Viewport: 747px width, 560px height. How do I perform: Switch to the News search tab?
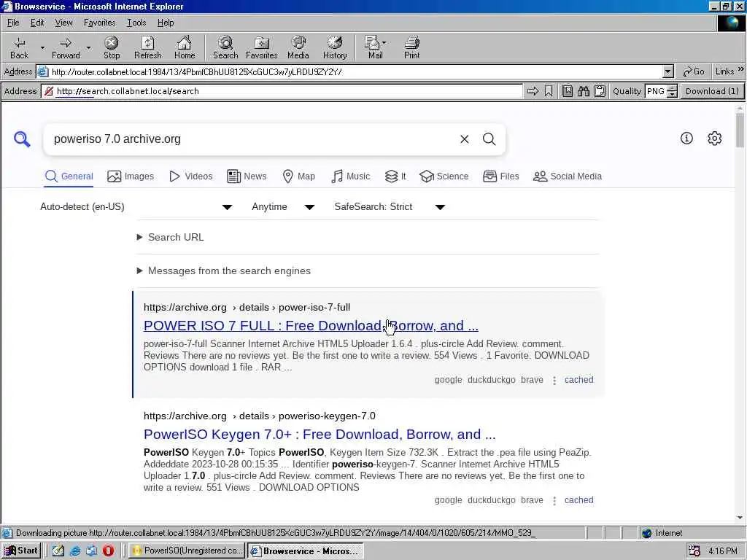(x=247, y=176)
